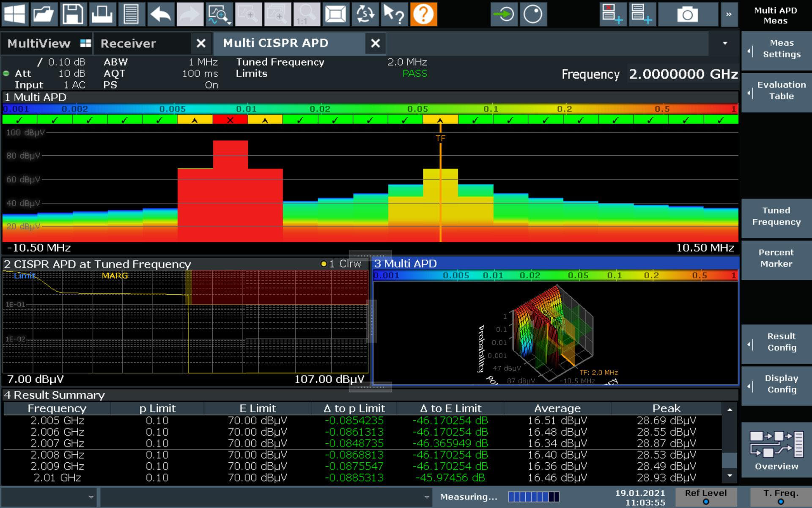This screenshot has width=812, height=508.
Task: Switch to the MultiView tab
Action: coord(39,43)
